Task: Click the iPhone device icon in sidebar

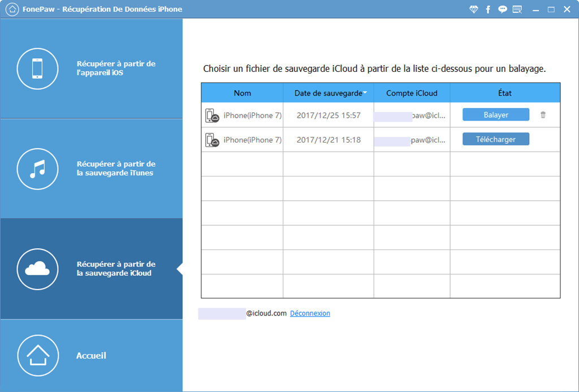Action: pyautogui.click(x=38, y=68)
